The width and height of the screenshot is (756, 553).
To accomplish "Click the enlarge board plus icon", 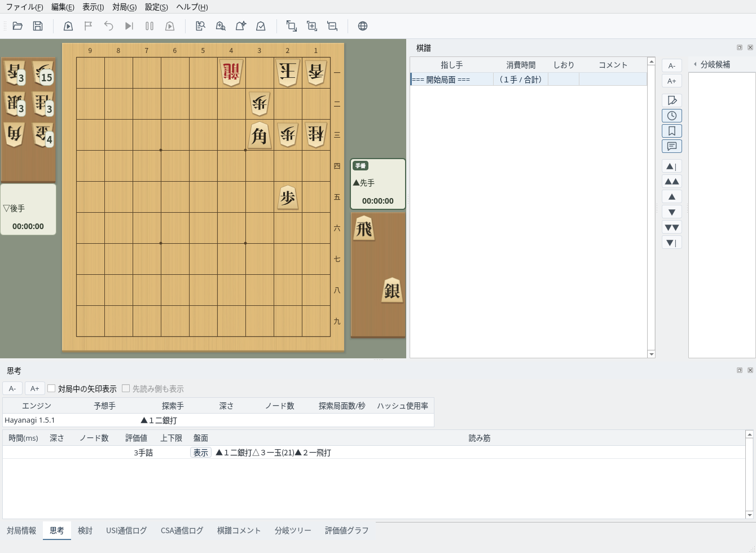I will pyautogui.click(x=312, y=26).
